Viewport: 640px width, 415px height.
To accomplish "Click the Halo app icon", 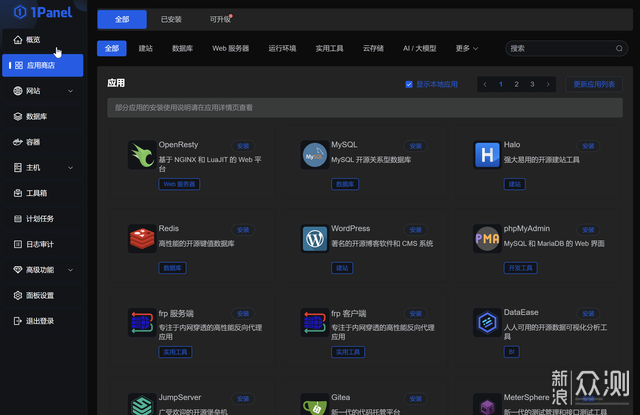I will [x=486, y=155].
